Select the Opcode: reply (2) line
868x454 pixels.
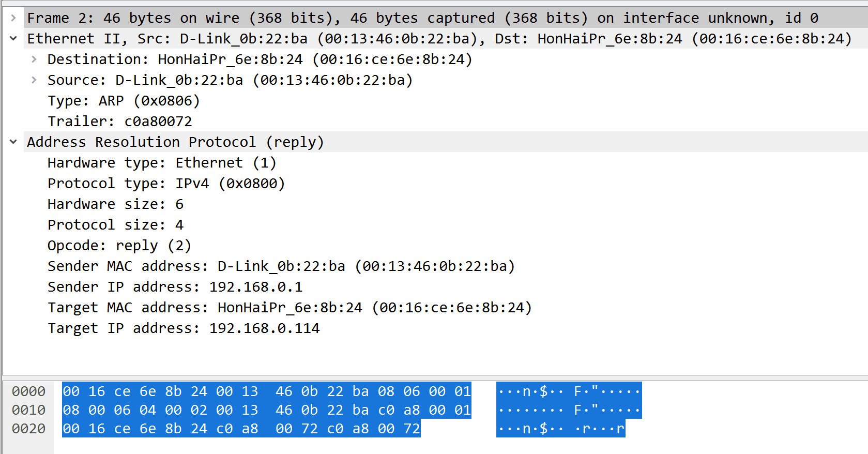pos(119,246)
